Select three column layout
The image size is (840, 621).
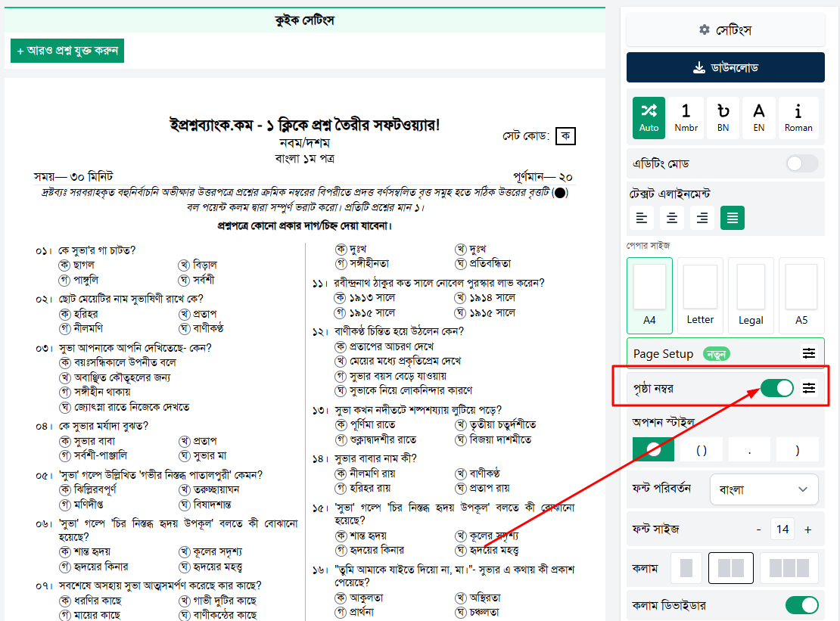coord(789,568)
